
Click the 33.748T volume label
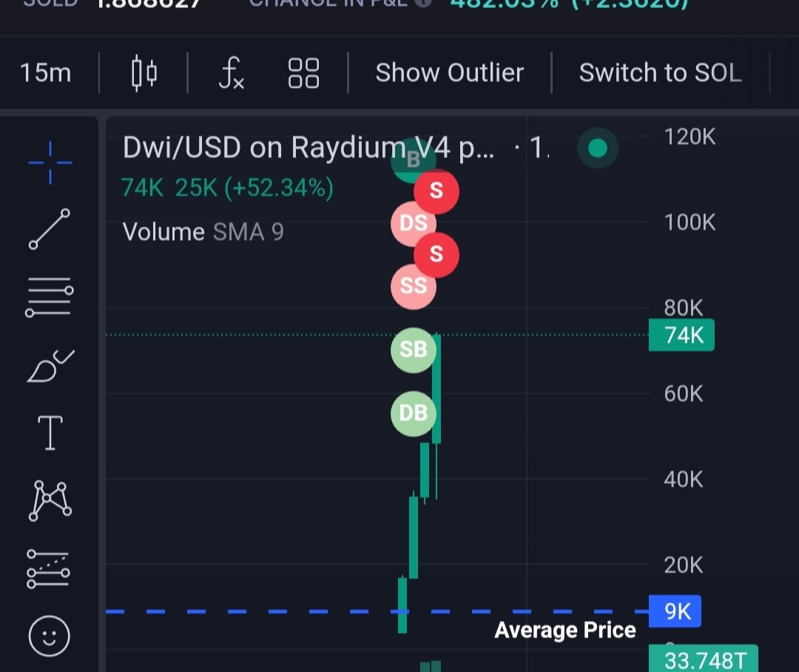click(704, 659)
